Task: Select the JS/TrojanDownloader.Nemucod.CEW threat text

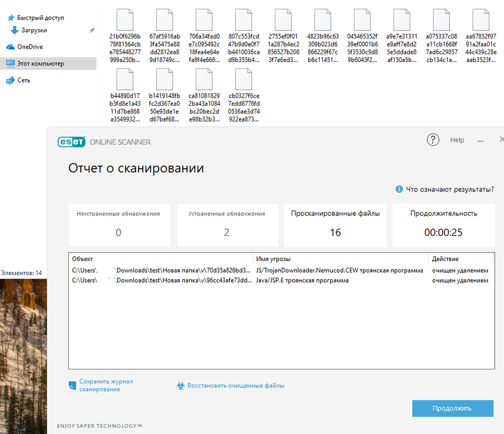Action: 339,270
